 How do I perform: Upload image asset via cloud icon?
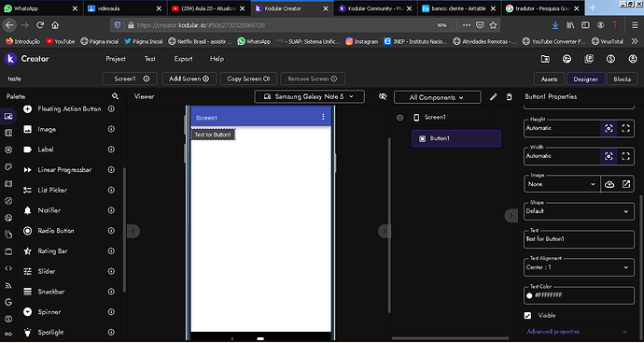click(x=609, y=184)
